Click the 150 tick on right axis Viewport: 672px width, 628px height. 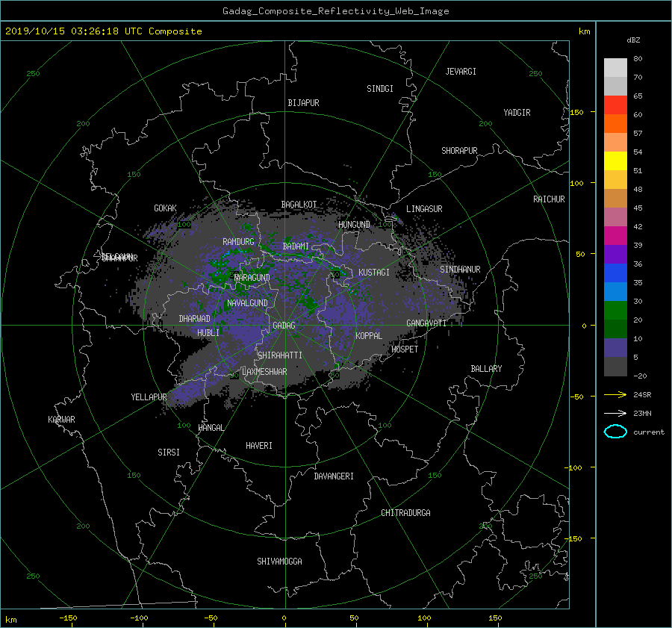576,112
